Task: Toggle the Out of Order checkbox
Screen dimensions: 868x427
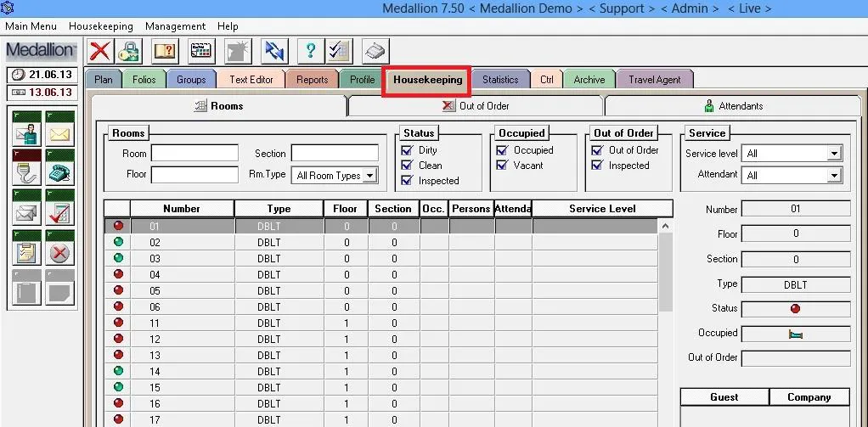Action: point(598,150)
